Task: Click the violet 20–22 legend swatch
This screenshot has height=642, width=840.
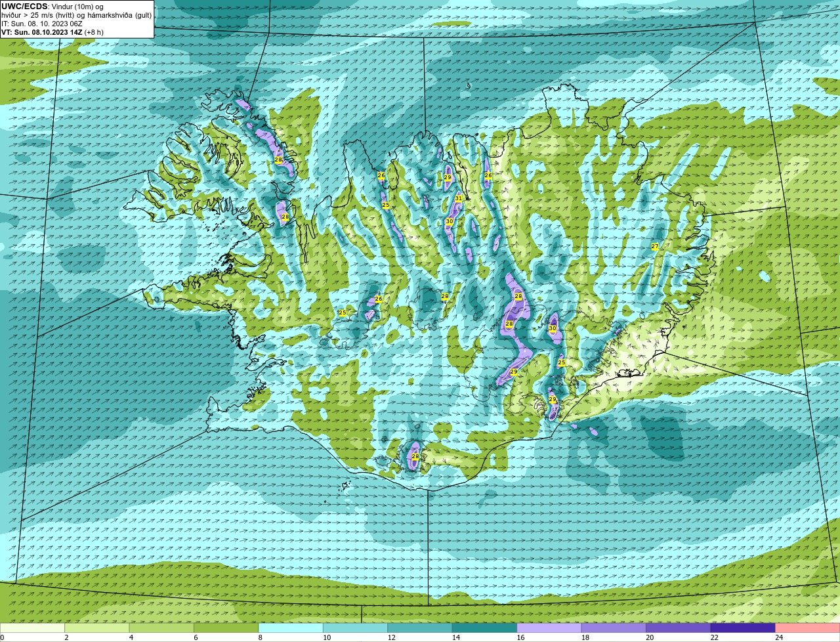Action: click(679, 628)
